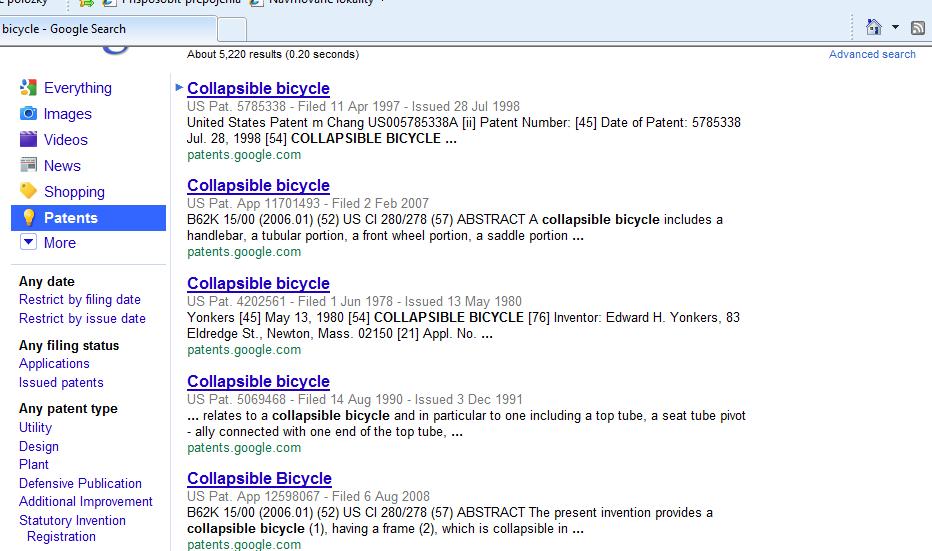Filter by Additional Improvement type
932x551 pixels.
[x=86, y=502]
